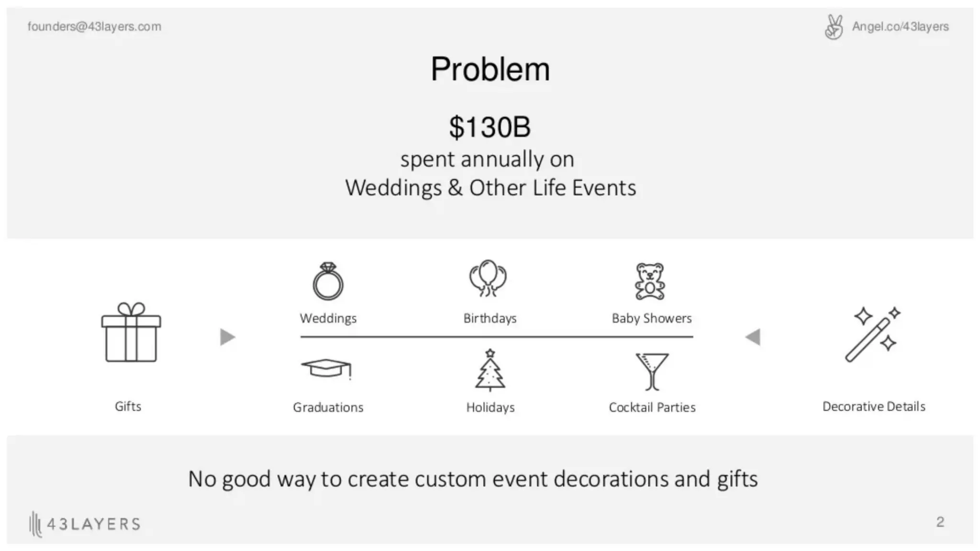
Task: Select the holiday tree icon
Action: pyautogui.click(x=490, y=370)
